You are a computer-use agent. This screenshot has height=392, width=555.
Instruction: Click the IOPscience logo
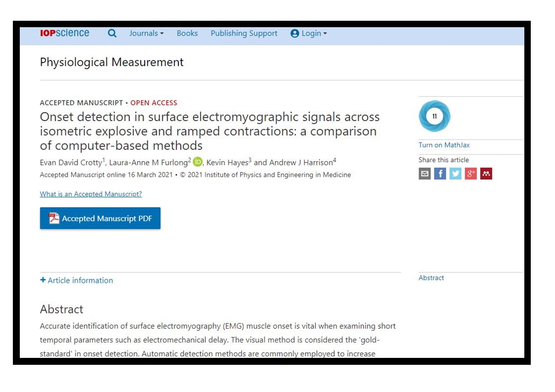(64, 33)
